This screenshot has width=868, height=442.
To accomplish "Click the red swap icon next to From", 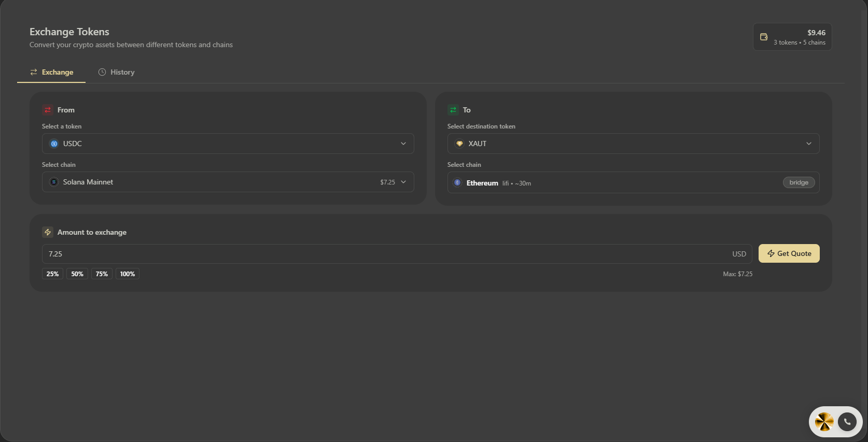I will tap(48, 110).
